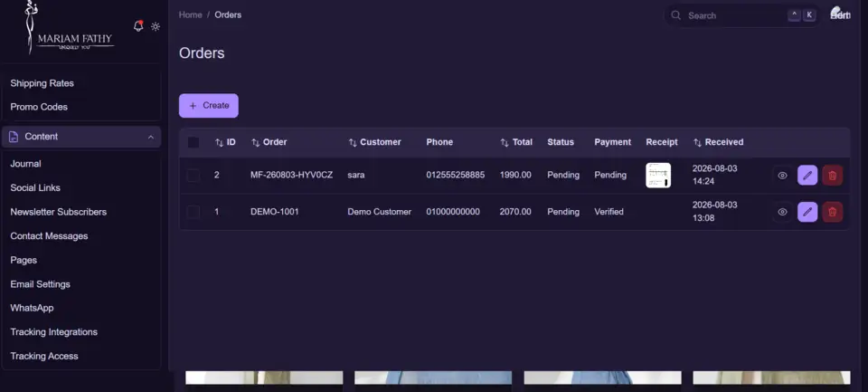Go to Home breadcrumb link
Viewport: 868px width, 392px height.
click(191, 15)
